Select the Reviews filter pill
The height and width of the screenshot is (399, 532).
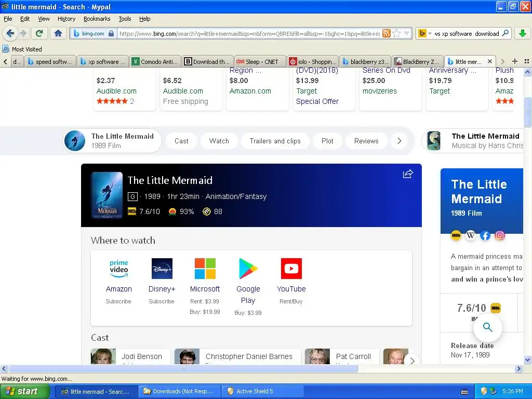(366, 141)
